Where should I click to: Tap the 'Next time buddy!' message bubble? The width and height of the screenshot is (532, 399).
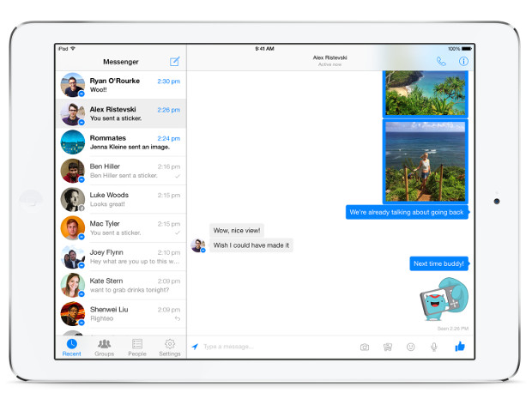tap(438, 263)
